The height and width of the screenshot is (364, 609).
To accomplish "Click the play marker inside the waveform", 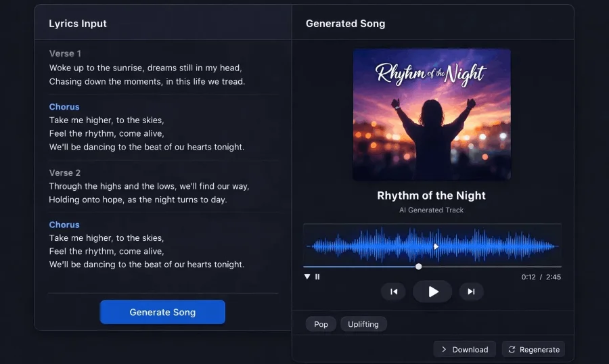I will [x=436, y=246].
